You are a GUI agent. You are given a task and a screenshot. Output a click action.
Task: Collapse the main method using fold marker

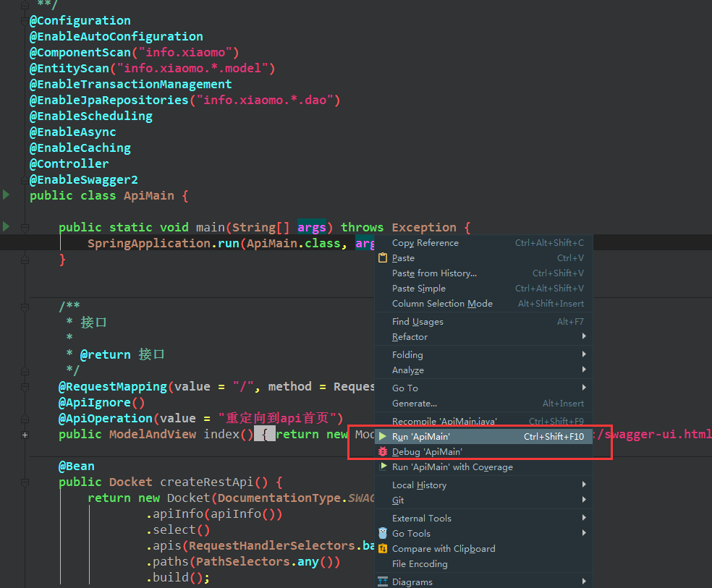pos(25,227)
